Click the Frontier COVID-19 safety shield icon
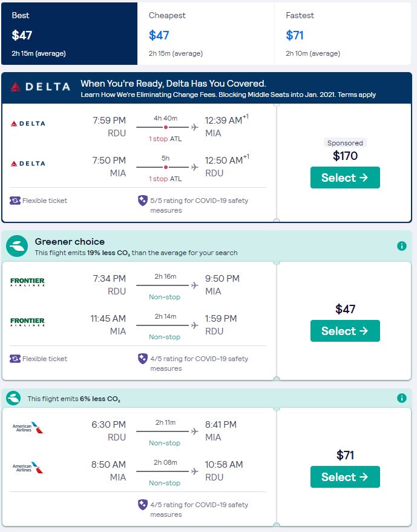This screenshot has height=532, width=417. pos(143,359)
